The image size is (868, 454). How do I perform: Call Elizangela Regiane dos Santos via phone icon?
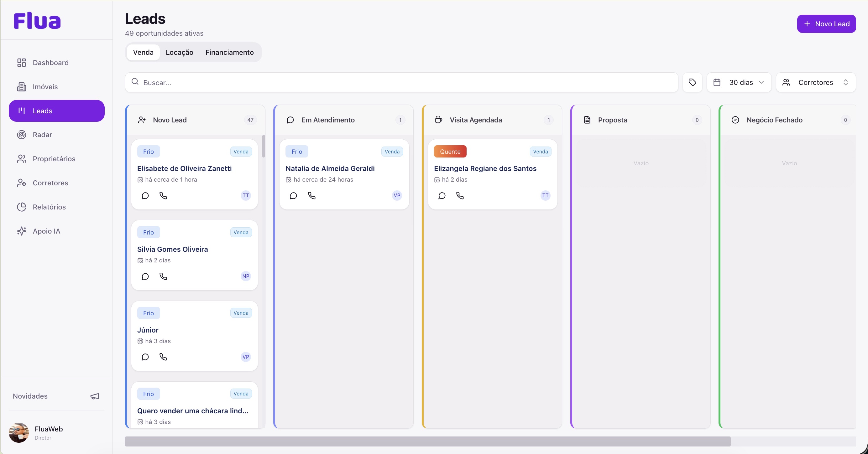(x=460, y=196)
